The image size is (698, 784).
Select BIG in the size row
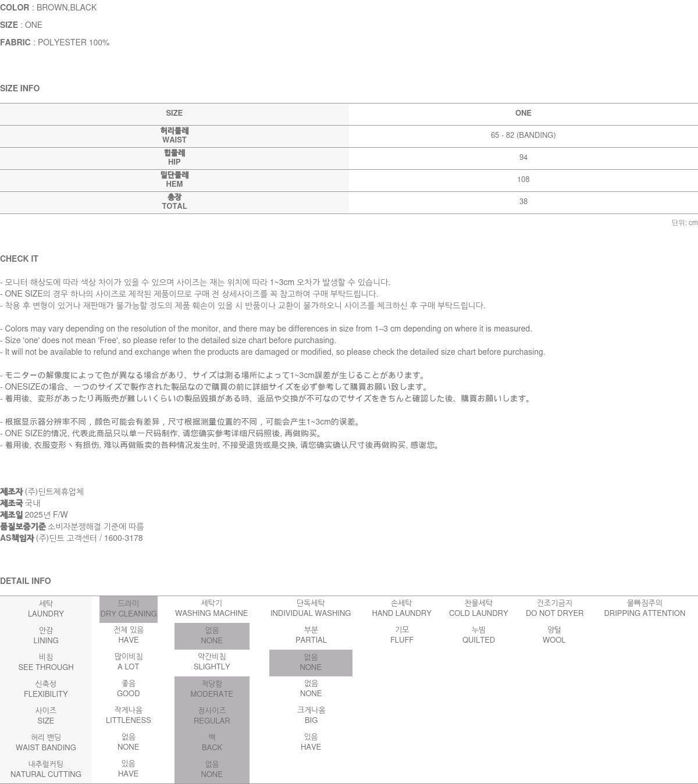[x=311, y=715]
